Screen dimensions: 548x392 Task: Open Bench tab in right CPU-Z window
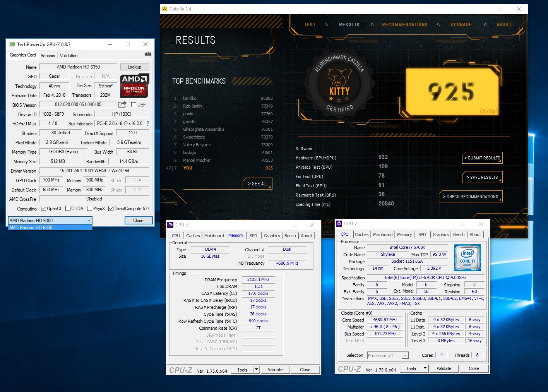pyautogui.click(x=459, y=235)
